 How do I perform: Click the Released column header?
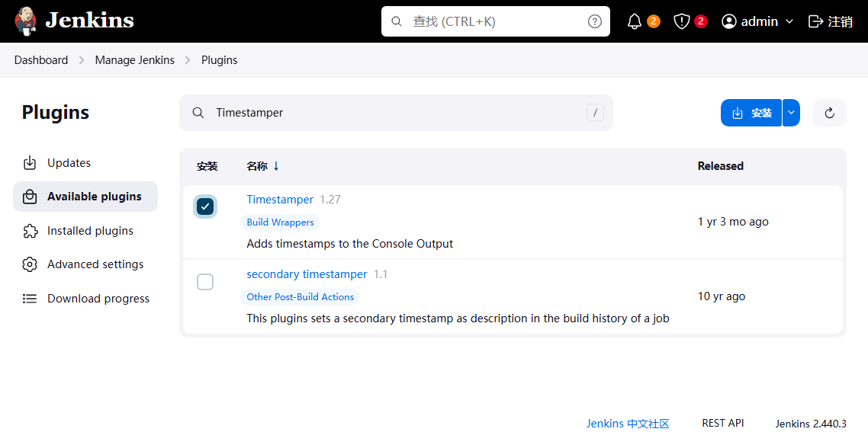720,166
